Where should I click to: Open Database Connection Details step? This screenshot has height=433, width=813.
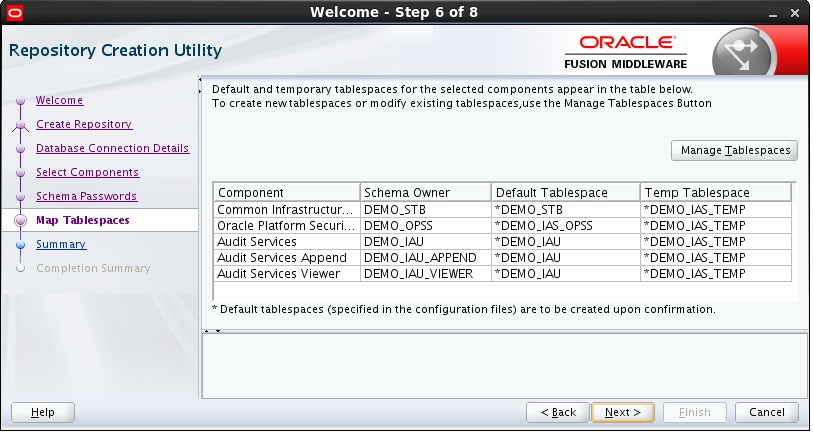[113, 148]
